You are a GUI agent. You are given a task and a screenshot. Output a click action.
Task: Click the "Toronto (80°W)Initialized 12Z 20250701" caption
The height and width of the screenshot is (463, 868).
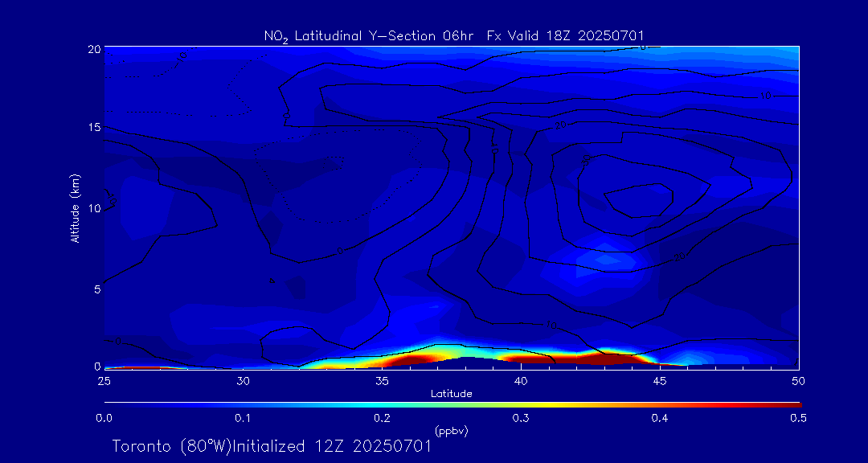(x=272, y=446)
